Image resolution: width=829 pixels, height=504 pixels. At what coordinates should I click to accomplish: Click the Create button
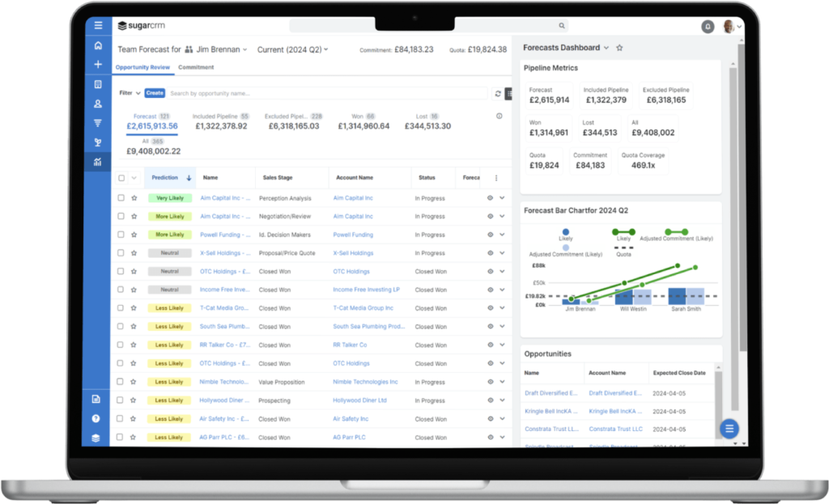(155, 93)
